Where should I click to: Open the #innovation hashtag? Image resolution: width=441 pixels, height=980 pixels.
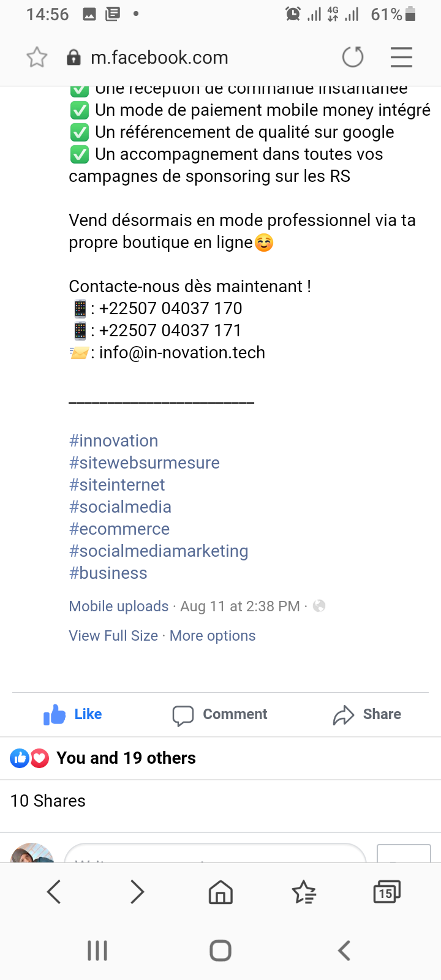click(114, 441)
